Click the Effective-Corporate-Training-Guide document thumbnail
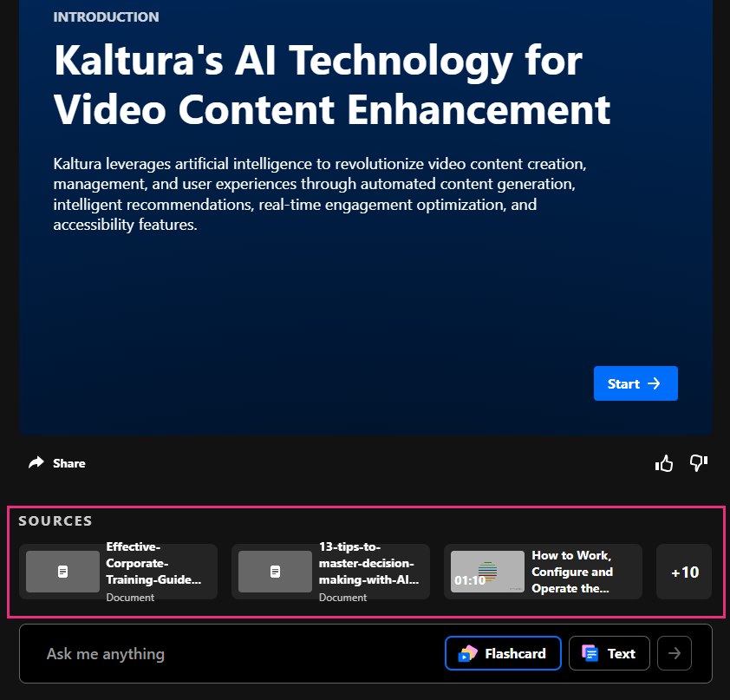This screenshot has height=700, width=730. 62,572
